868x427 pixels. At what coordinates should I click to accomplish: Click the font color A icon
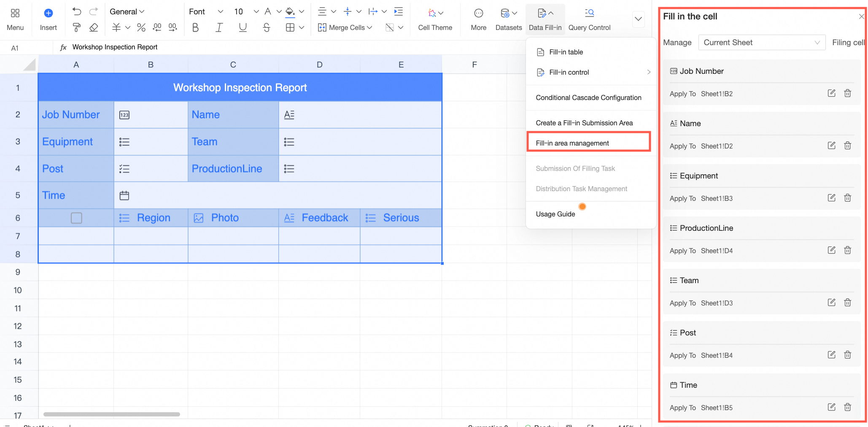[268, 11]
